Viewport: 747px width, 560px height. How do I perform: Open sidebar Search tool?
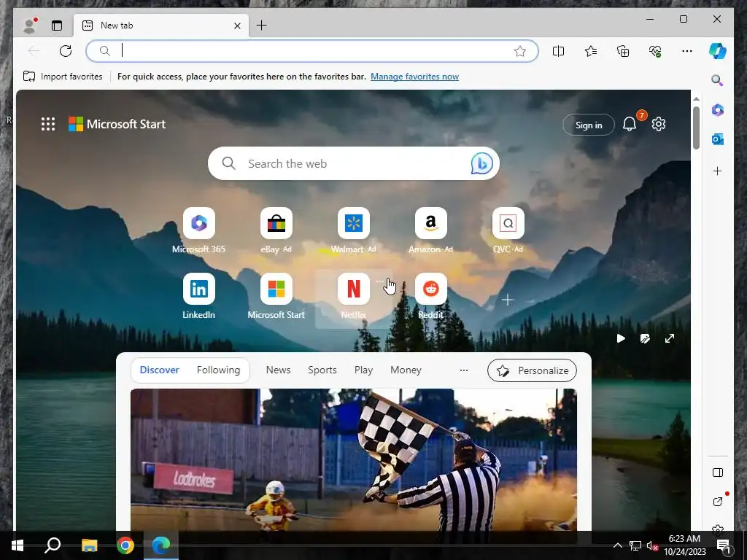pyautogui.click(x=717, y=80)
